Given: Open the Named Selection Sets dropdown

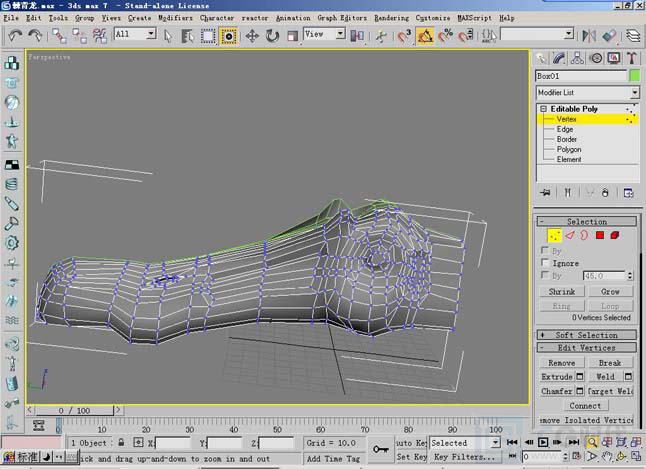Looking at the screenshot, I should (569, 33).
